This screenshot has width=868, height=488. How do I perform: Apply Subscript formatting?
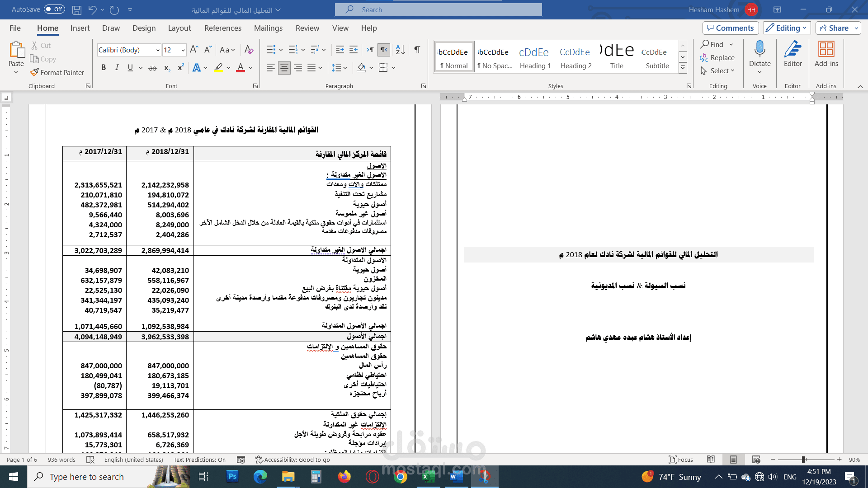(167, 68)
